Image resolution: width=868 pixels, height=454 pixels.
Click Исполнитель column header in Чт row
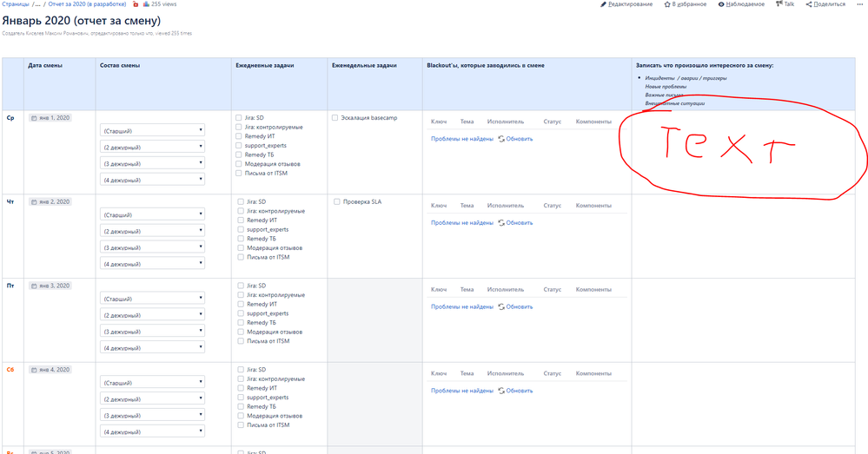click(x=506, y=206)
